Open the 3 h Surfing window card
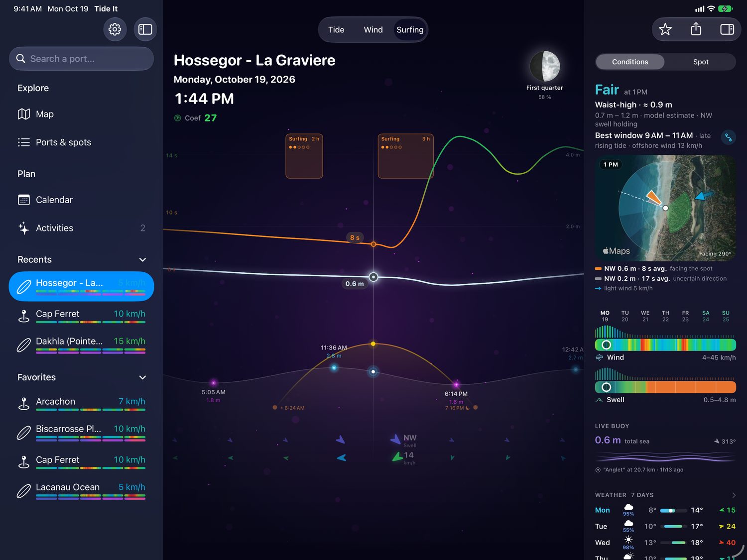747x560 pixels. coord(406,156)
